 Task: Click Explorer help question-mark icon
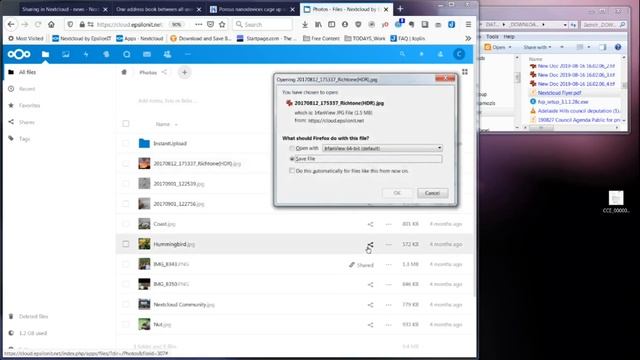click(618, 47)
